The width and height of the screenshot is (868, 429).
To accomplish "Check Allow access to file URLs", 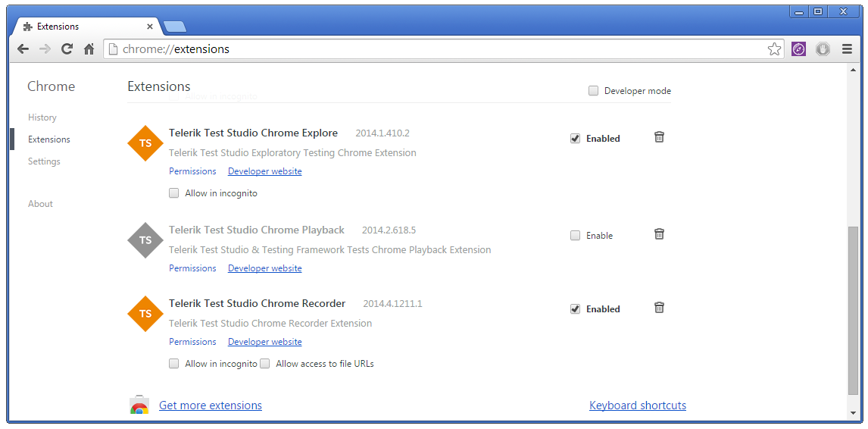I will click(264, 364).
